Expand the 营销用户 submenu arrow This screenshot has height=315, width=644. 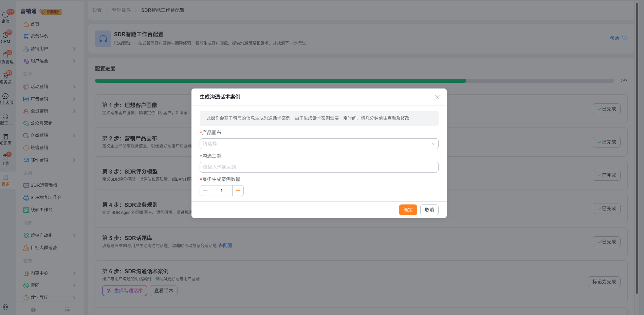coord(74,49)
